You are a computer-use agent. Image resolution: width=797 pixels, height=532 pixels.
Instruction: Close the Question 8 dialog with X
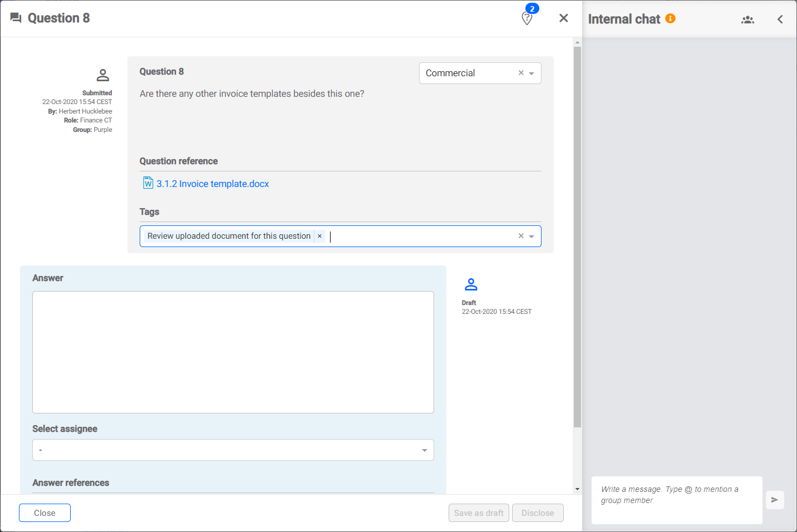click(563, 18)
